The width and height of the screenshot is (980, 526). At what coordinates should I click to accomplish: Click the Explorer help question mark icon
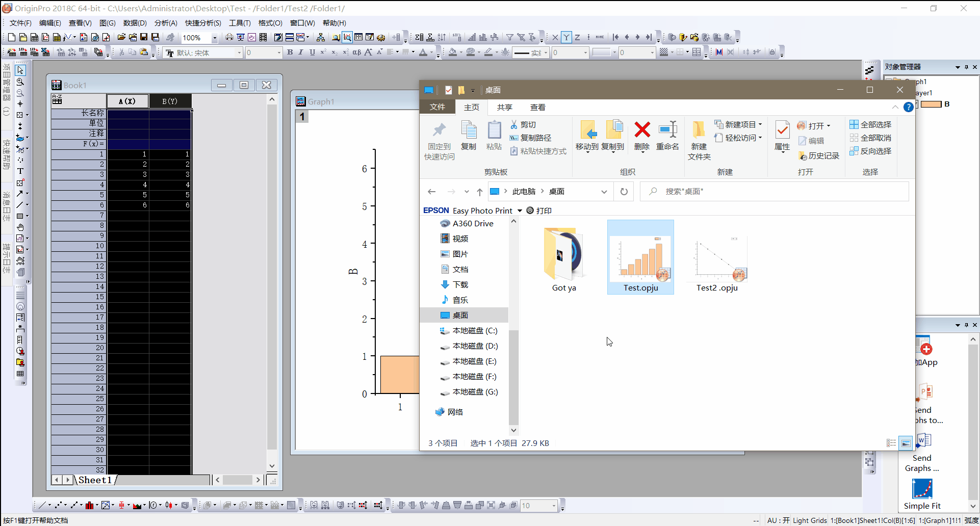(908, 107)
